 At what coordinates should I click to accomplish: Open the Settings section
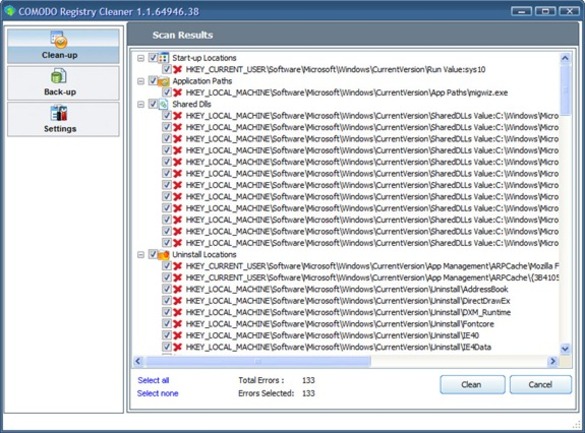pos(63,119)
